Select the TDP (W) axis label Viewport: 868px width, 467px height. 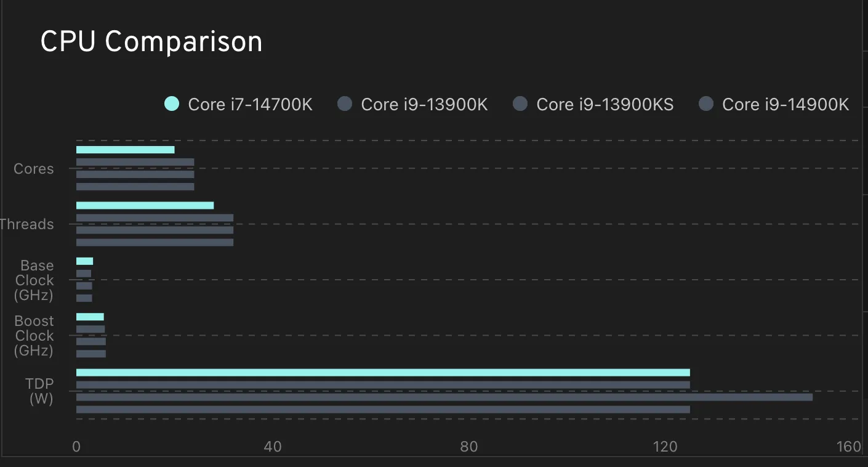[41, 391]
